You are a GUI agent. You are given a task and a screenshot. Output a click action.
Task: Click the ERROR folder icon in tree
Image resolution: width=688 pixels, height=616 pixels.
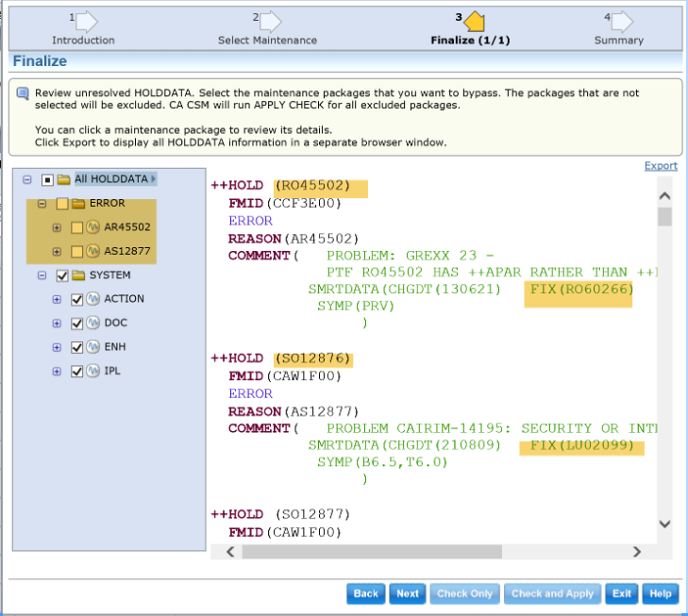pos(78,204)
